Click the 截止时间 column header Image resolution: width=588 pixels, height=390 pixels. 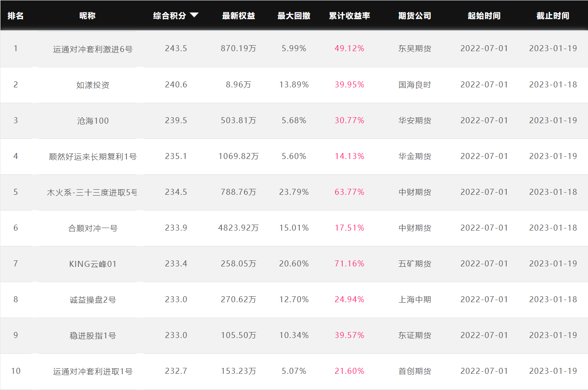point(553,16)
